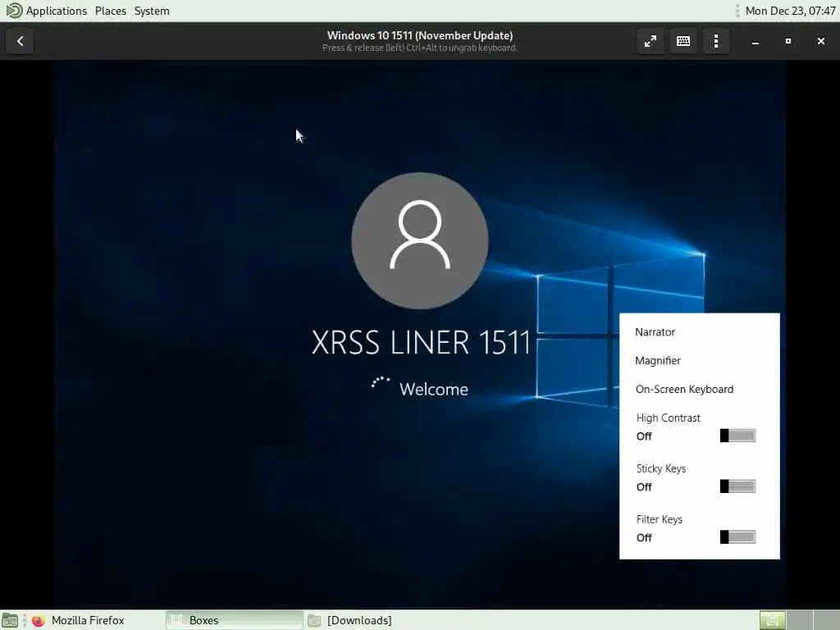Image resolution: width=840 pixels, height=630 pixels.
Task: Enter fullscreen mode in Boxes
Action: [x=650, y=41]
